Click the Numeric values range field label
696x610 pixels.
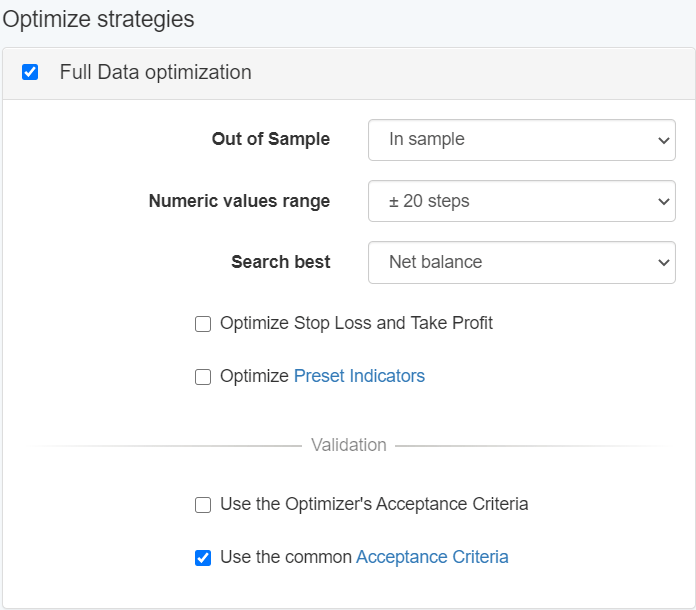[x=239, y=201]
